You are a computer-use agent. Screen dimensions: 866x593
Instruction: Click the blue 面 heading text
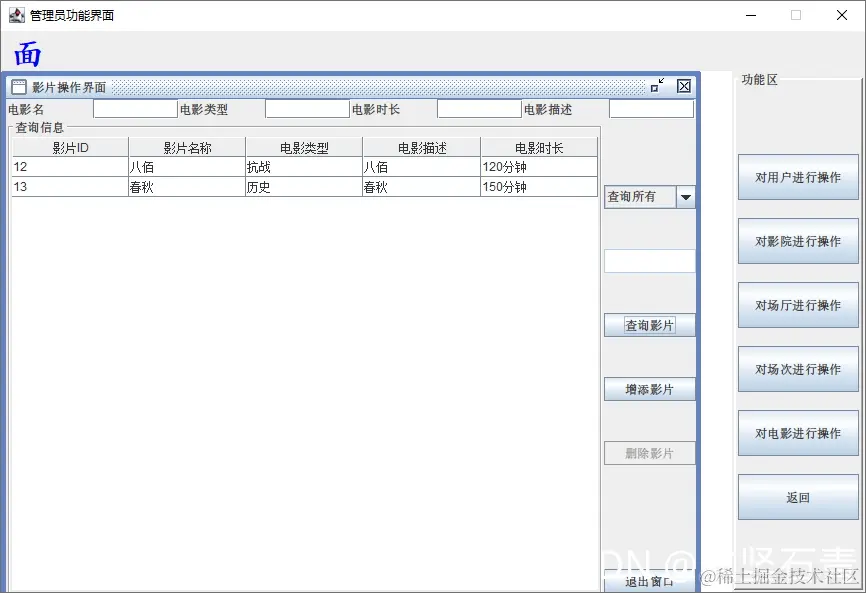(x=28, y=54)
